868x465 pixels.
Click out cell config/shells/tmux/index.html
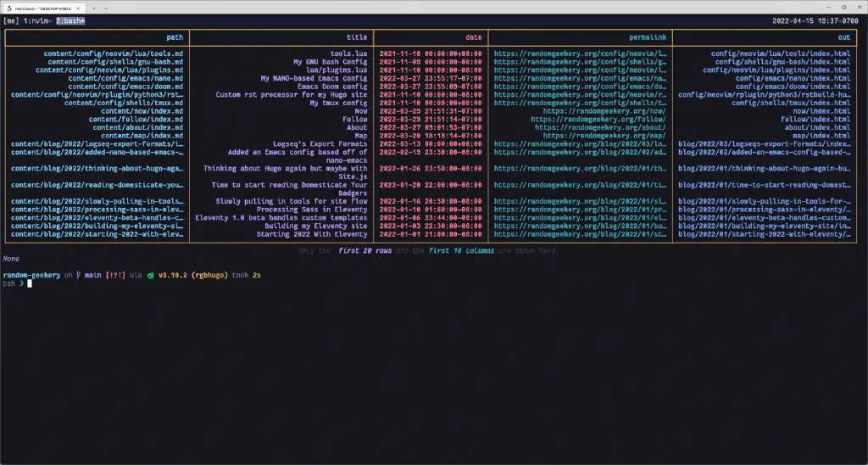[791, 103]
